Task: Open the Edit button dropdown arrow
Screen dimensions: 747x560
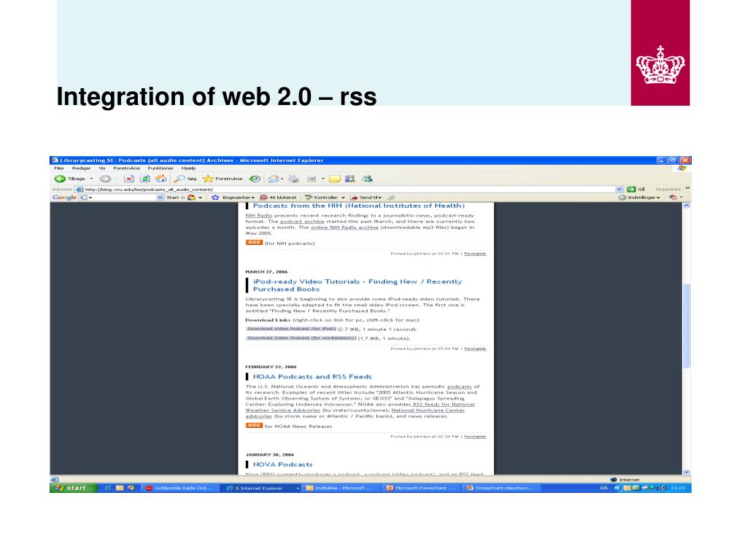Action: (323, 179)
